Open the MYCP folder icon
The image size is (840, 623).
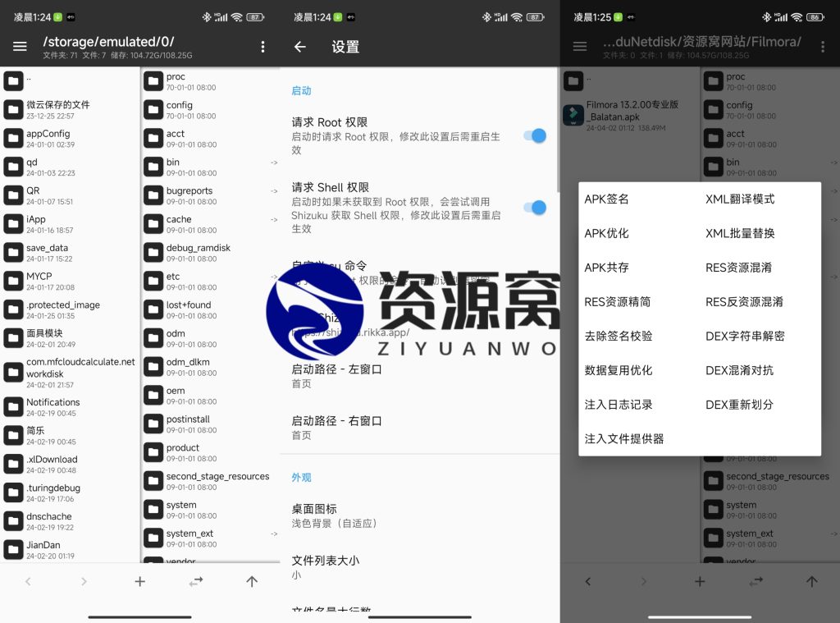point(13,281)
